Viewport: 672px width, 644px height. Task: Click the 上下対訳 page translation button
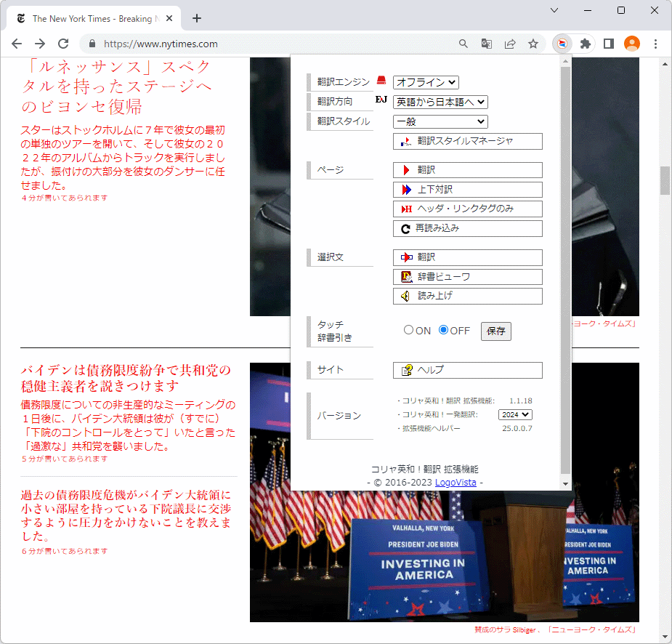pyautogui.click(x=468, y=190)
